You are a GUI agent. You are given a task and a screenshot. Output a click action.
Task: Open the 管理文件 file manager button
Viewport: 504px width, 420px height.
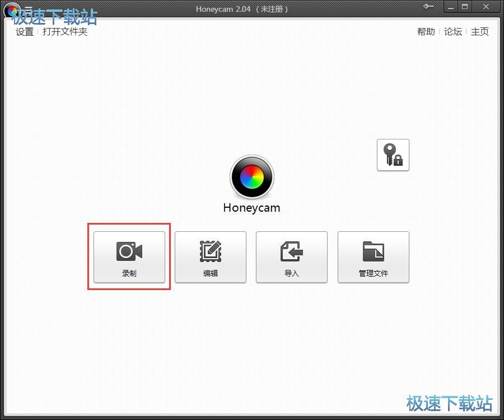coord(374,257)
